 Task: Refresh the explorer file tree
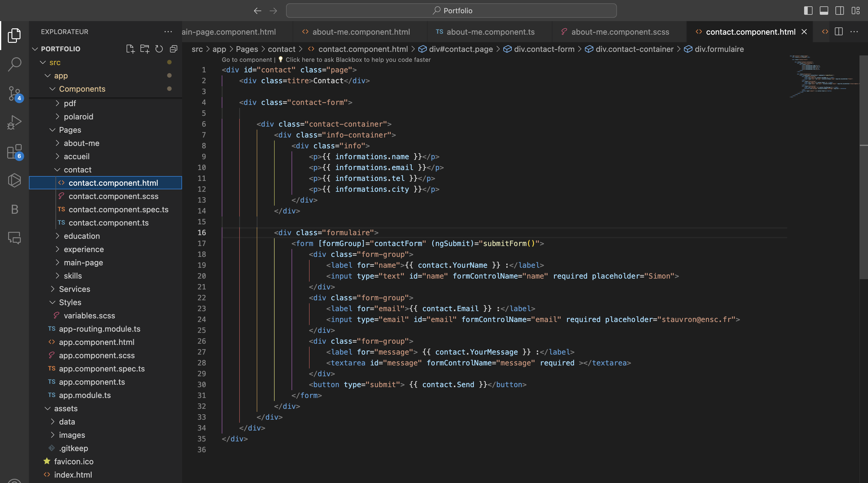(159, 49)
